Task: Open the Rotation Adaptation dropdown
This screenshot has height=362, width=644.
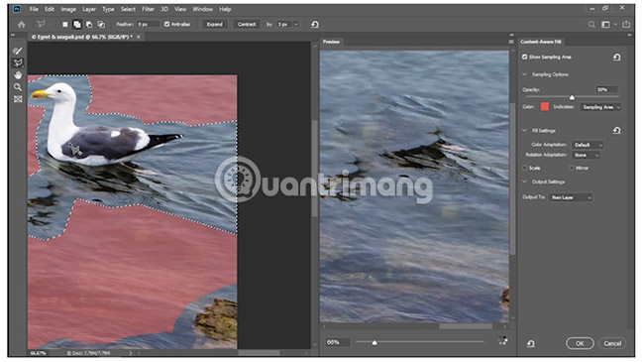Action: pyautogui.click(x=586, y=155)
